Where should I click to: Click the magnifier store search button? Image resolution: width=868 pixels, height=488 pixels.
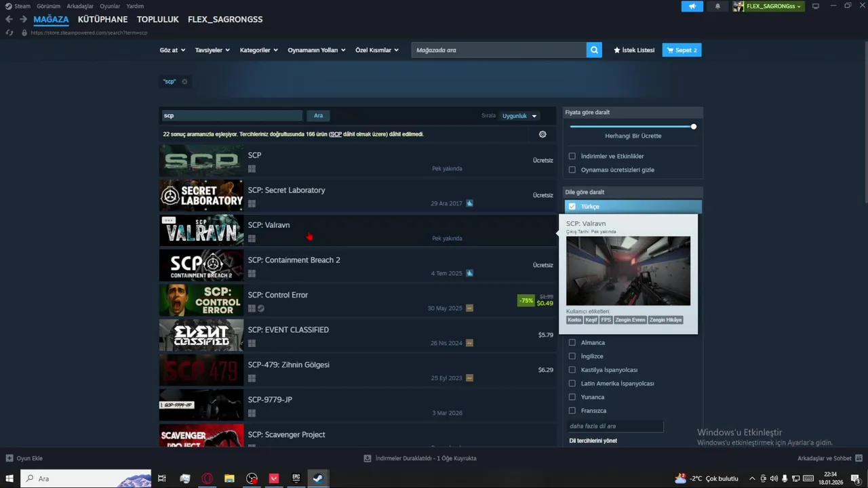point(594,49)
